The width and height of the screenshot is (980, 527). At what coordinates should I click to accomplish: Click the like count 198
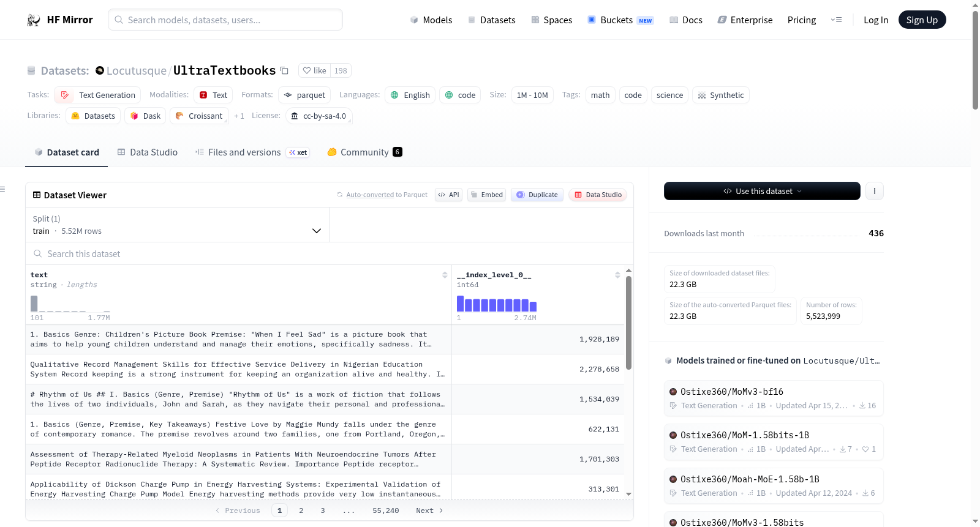[x=341, y=70]
